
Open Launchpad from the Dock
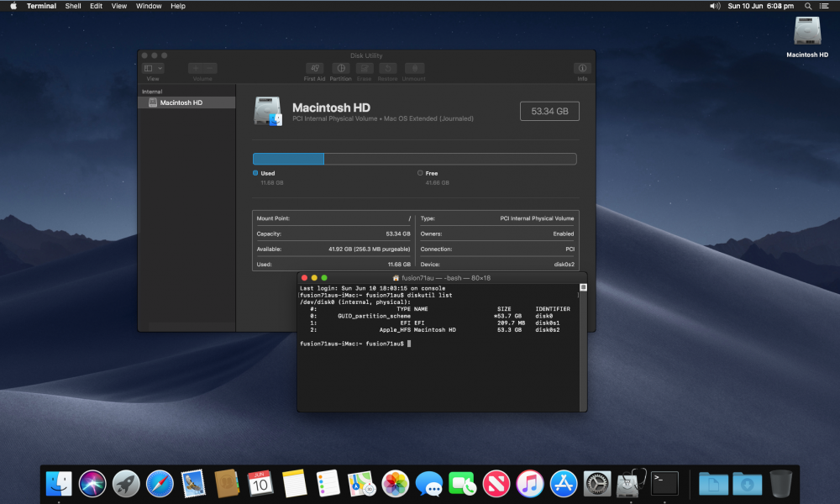click(x=127, y=484)
